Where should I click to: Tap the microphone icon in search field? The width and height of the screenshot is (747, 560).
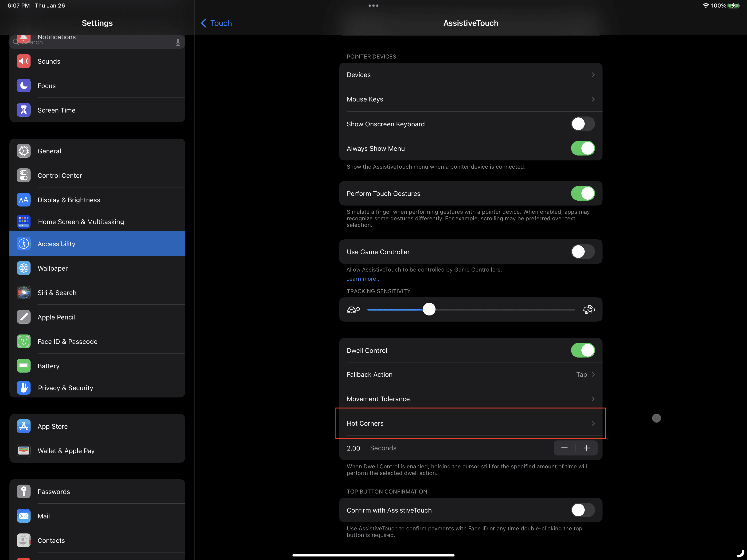(x=178, y=42)
